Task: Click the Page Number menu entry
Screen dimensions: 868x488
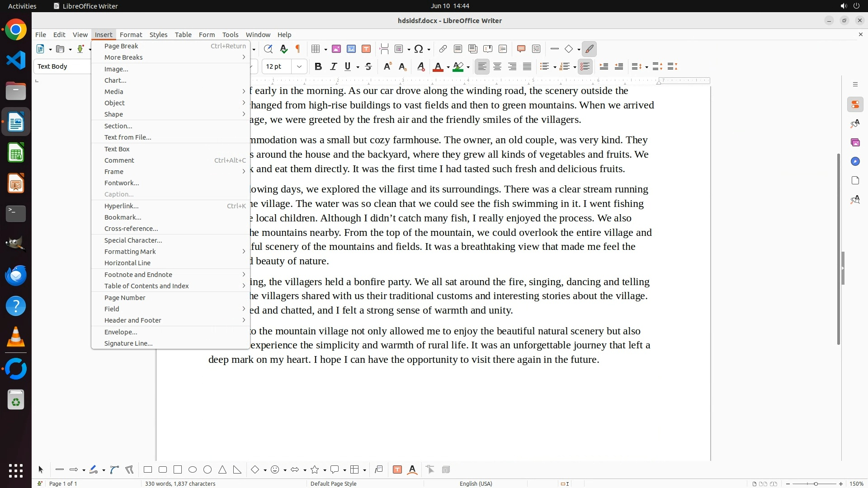Action: [125, 298]
